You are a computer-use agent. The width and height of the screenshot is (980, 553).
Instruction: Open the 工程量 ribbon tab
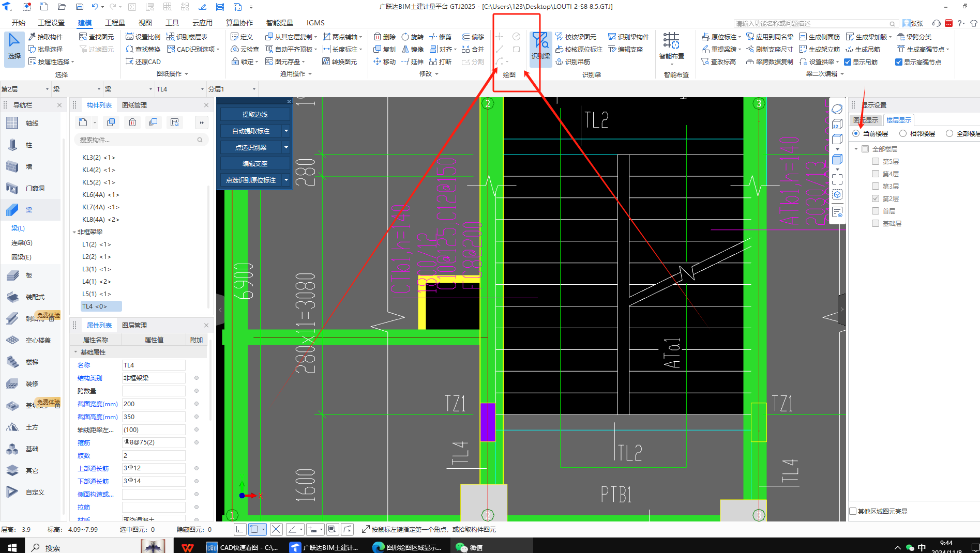(115, 23)
